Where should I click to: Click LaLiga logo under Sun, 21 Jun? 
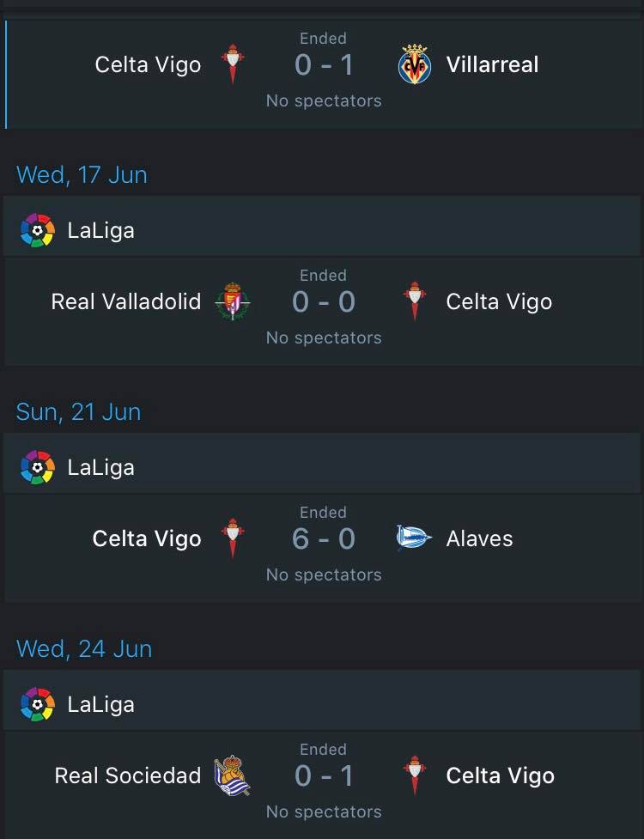38,468
